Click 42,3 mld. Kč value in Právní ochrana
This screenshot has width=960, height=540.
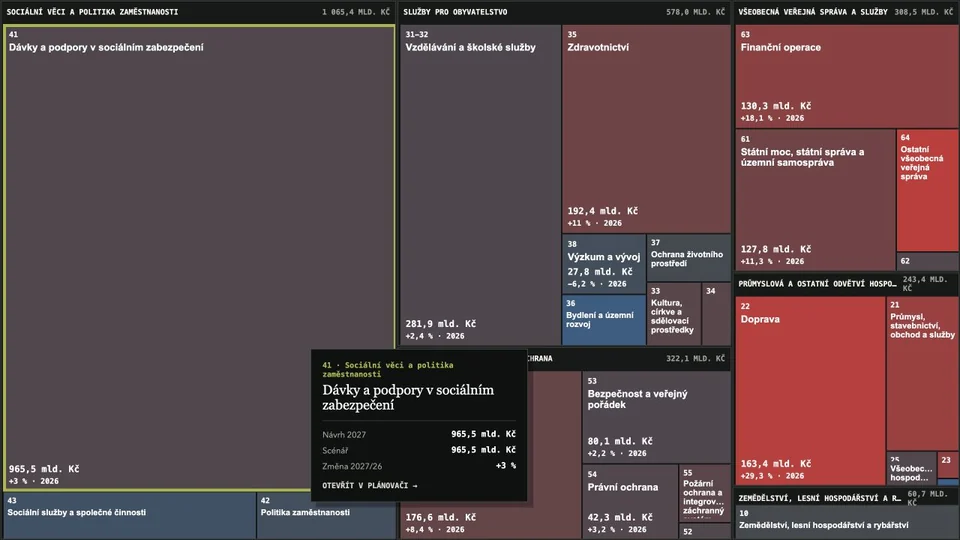pyautogui.click(x=620, y=517)
